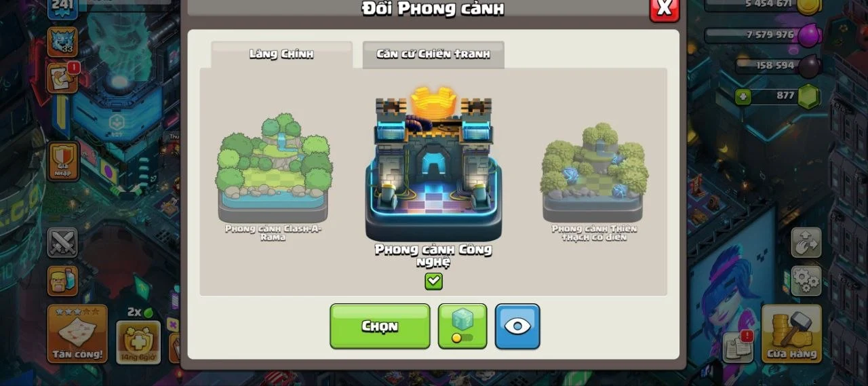Close the Đổi Phong cảnh dialog

665,8
